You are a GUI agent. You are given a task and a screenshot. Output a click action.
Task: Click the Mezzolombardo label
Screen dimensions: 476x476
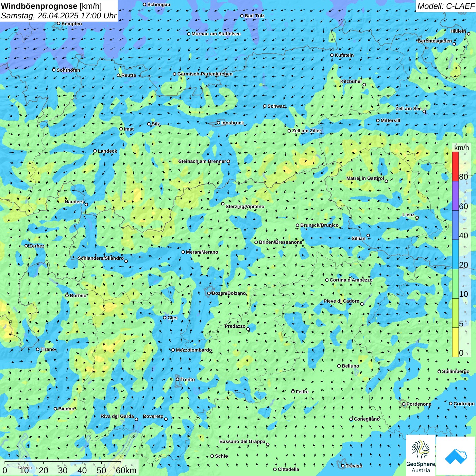pos(194,350)
